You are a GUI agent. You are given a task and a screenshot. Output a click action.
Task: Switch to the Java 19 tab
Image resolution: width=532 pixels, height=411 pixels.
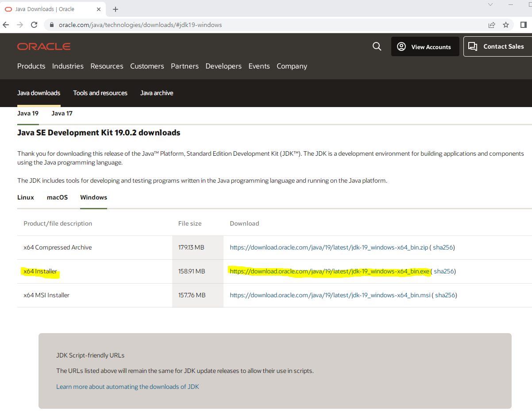tap(28, 113)
